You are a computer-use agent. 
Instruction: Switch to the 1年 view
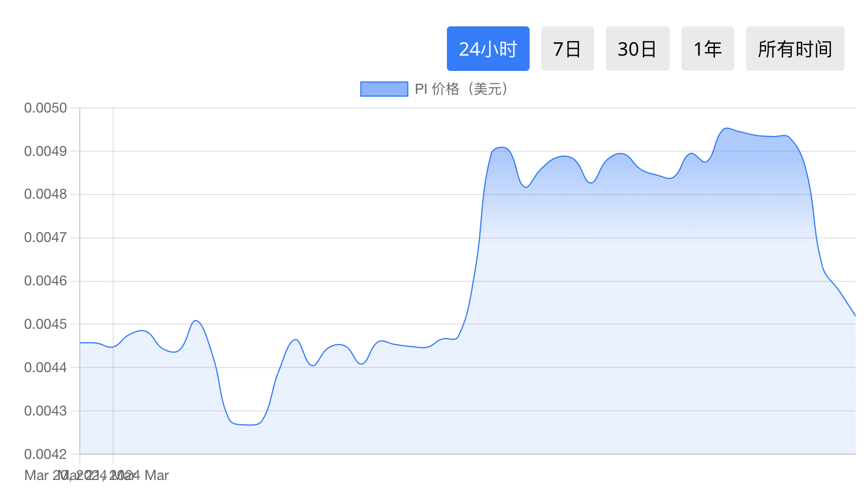click(707, 49)
